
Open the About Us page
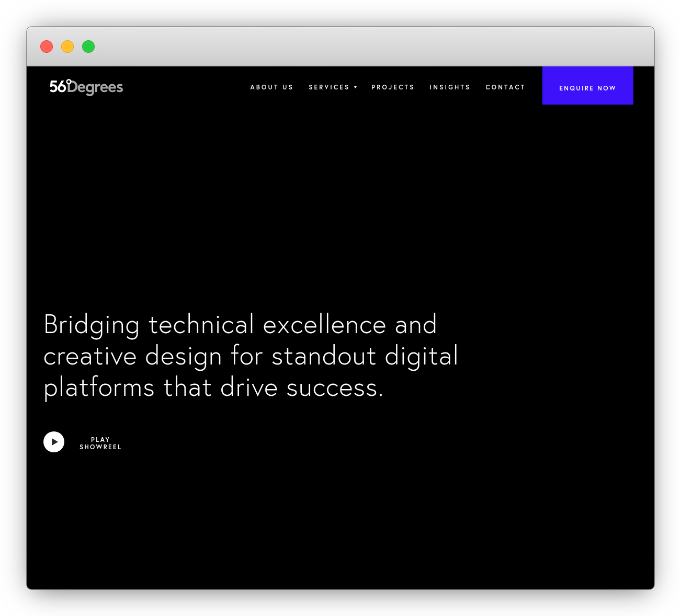[x=271, y=87]
